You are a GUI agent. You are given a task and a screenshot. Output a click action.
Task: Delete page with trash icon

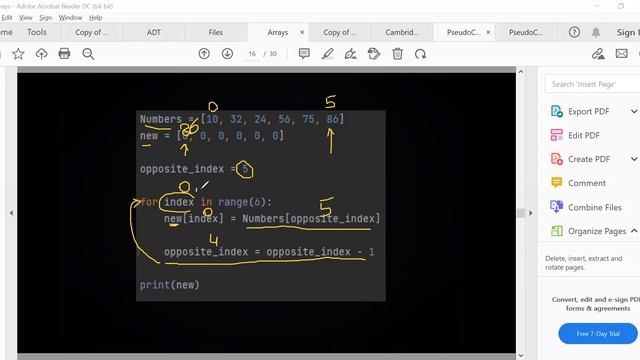(398, 53)
